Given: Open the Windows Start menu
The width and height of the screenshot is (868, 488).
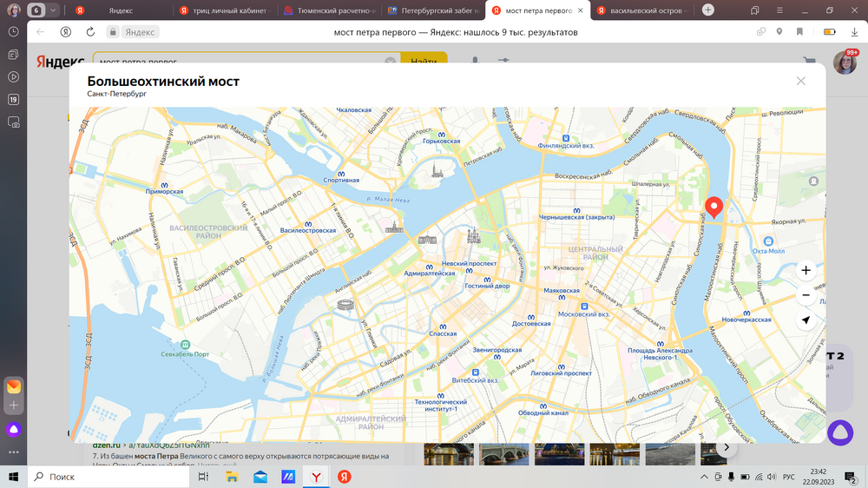Looking at the screenshot, I should tap(13, 477).
